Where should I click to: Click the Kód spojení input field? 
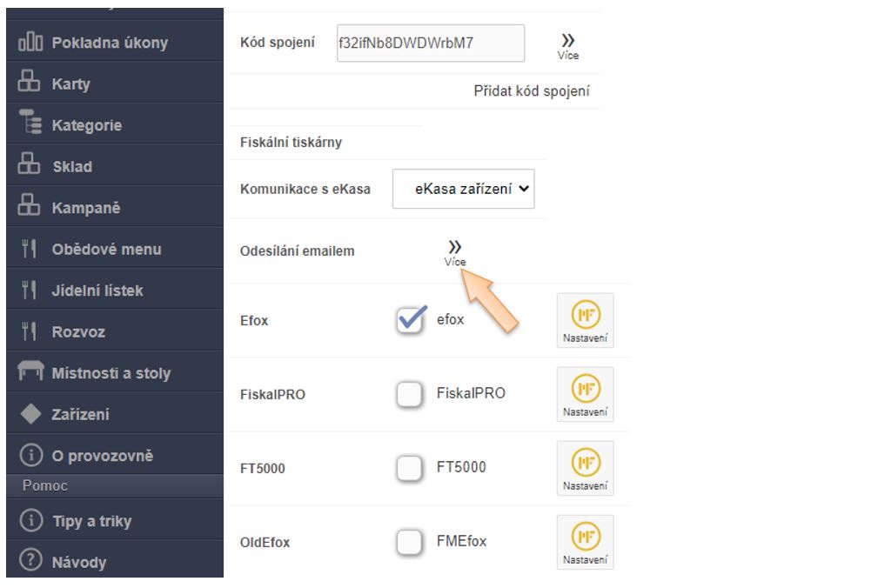tap(430, 43)
